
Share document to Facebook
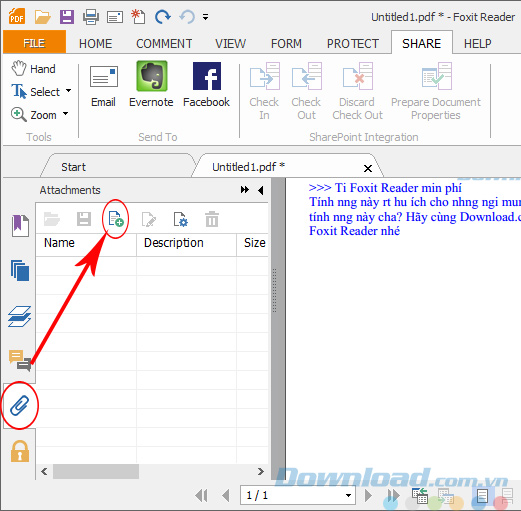(x=206, y=85)
